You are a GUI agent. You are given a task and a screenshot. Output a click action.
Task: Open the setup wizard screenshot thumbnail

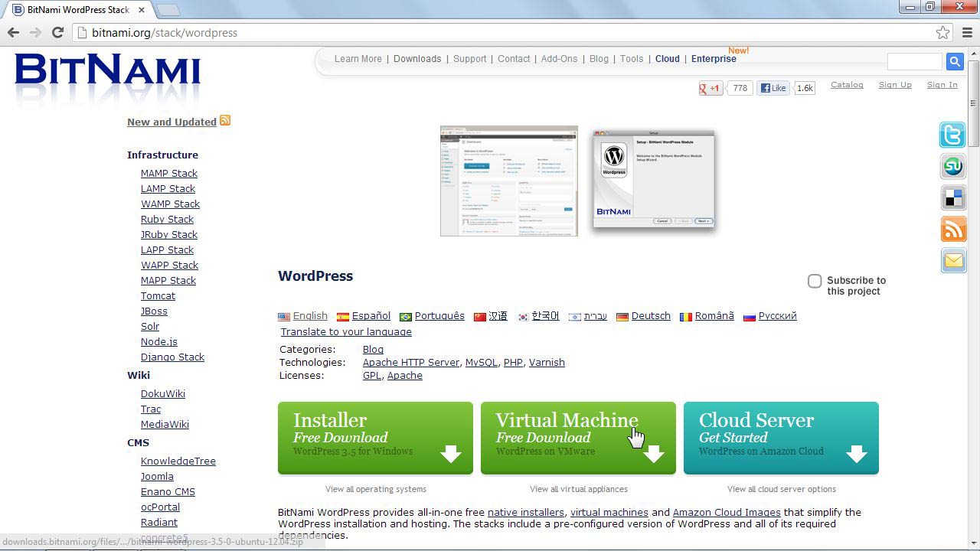coord(654,179)
